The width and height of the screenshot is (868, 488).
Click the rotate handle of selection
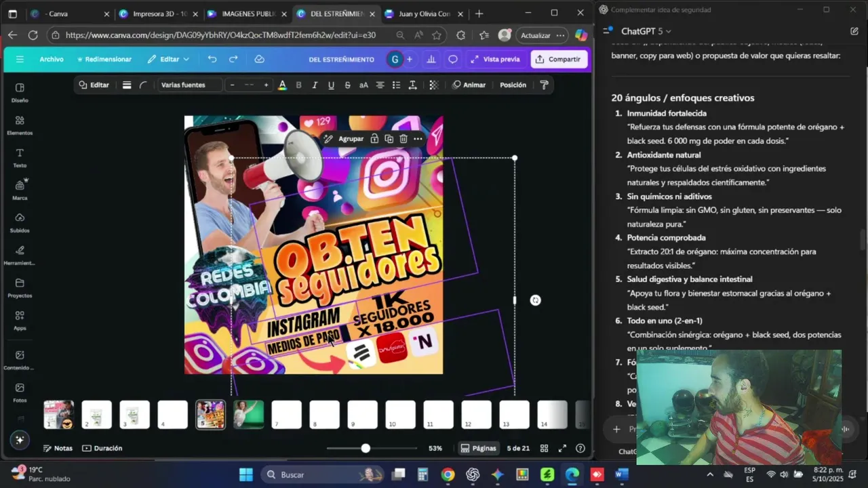(x=536, y=300)
